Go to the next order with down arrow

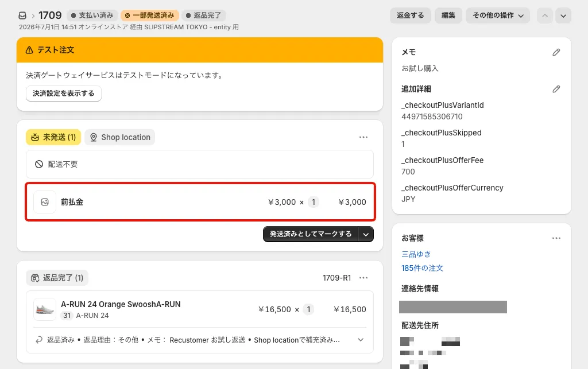tap(563, 15)
